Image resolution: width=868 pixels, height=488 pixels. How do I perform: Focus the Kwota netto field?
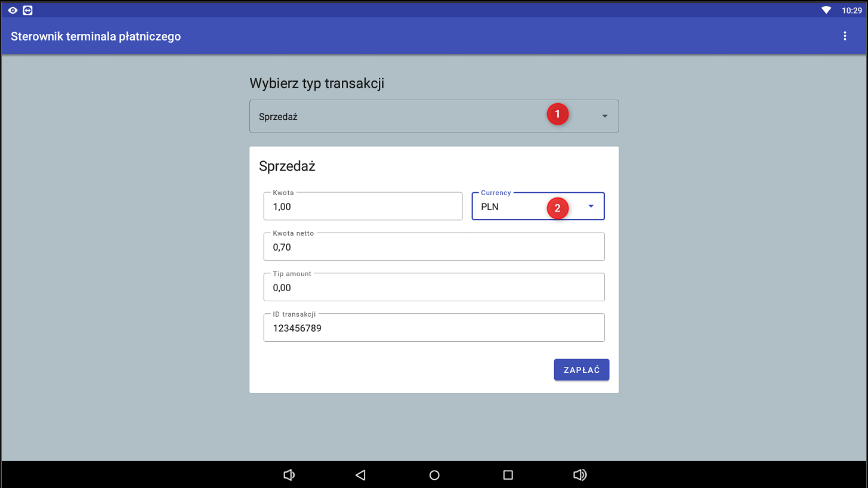(434, 247)
